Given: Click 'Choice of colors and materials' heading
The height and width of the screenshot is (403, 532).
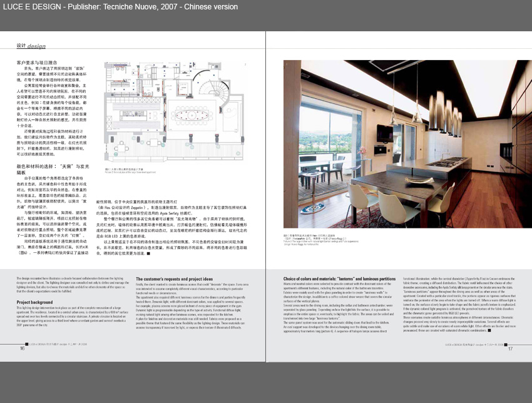Looking at the screenshot, I should pyautogui.click(x=339, y=279).
